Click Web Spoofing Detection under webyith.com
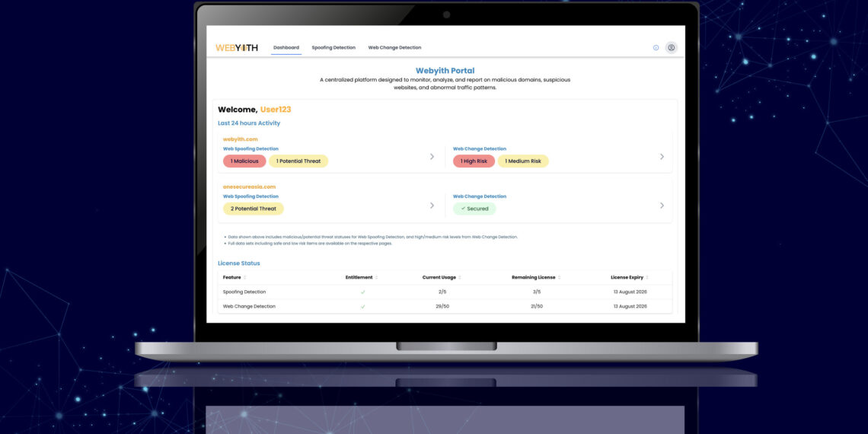 click(x=251, y=149)
